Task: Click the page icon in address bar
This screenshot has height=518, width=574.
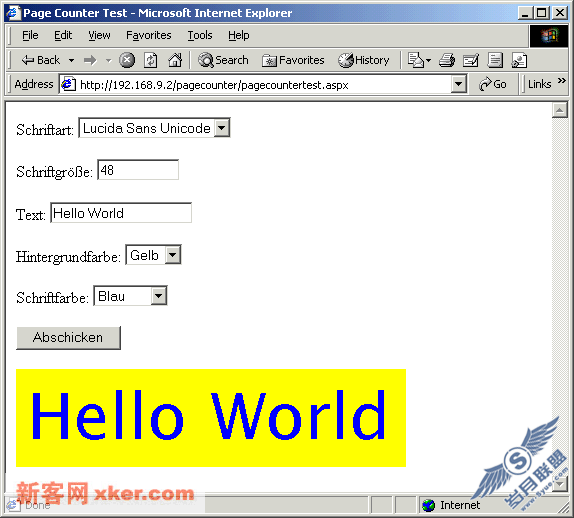Action: click(x=68, y=84)
